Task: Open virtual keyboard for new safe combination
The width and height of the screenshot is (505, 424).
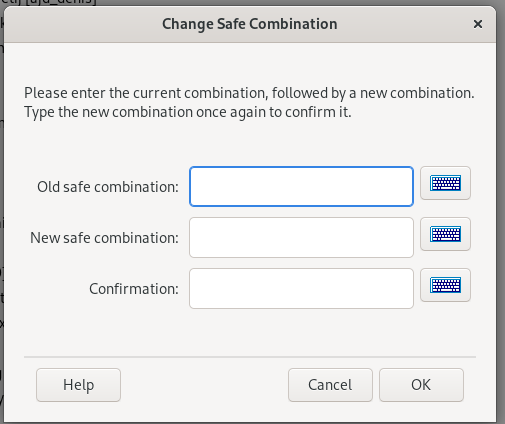Action: click(x=445, y=234)
